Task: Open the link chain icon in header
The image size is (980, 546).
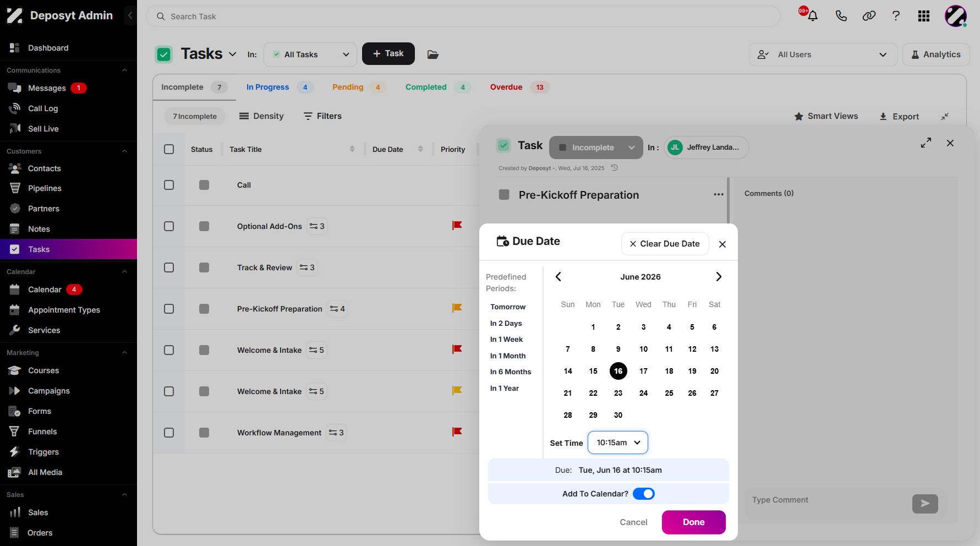Action: click(x=869, y=16)
